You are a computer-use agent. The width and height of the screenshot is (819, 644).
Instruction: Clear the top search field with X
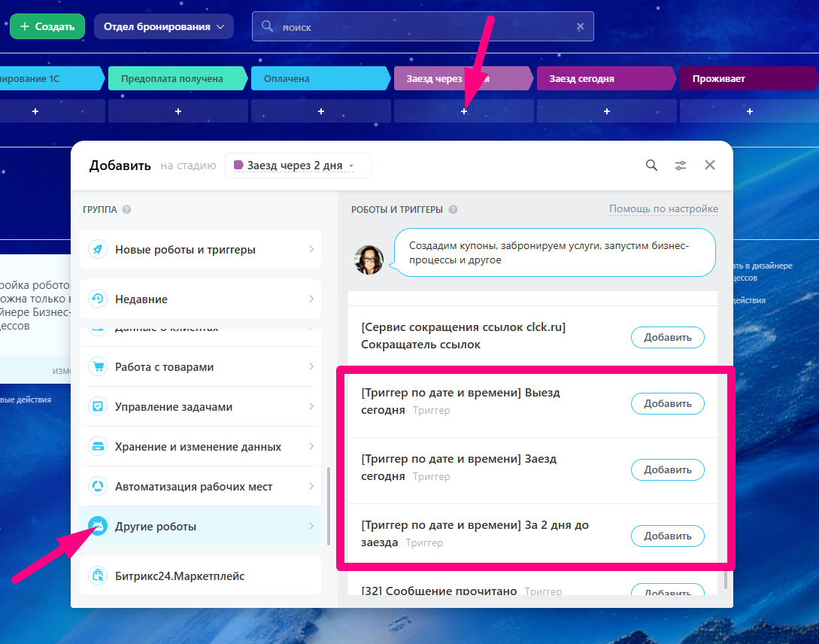(580, 26)
